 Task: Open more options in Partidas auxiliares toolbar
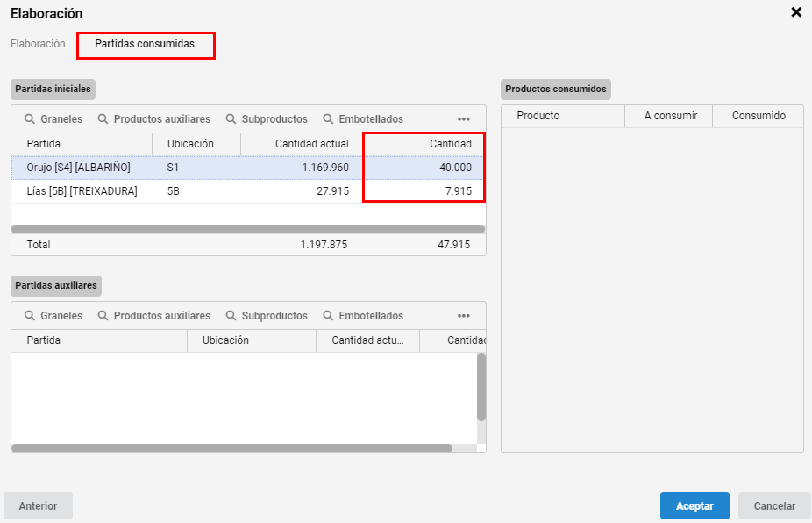(464, 316)
